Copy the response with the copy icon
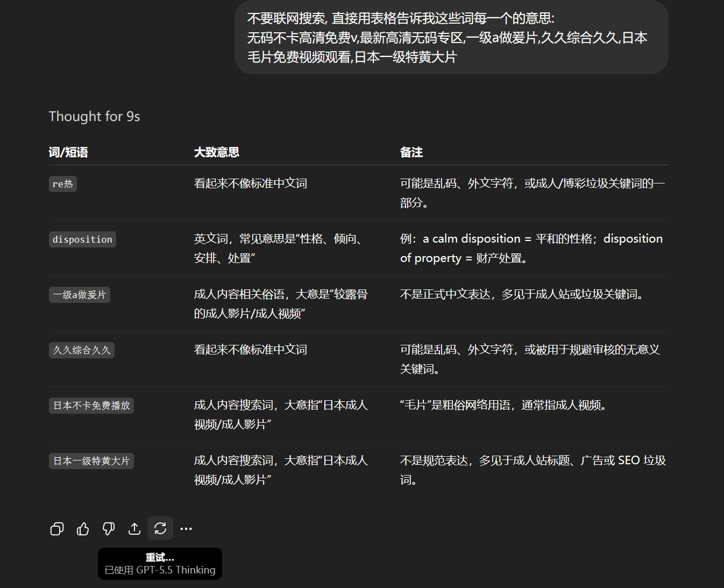The height and width of the screenshot is (588, 724). click(57, 529)
